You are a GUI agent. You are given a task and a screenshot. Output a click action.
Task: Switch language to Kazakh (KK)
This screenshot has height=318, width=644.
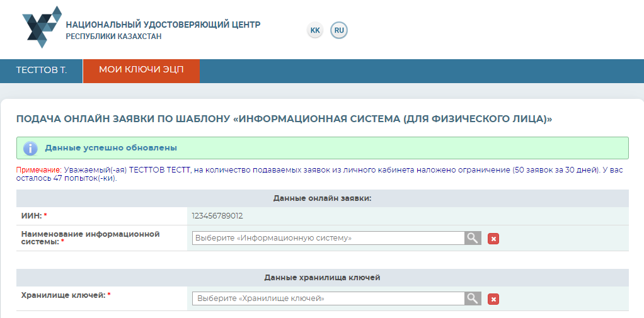(315, 30)
